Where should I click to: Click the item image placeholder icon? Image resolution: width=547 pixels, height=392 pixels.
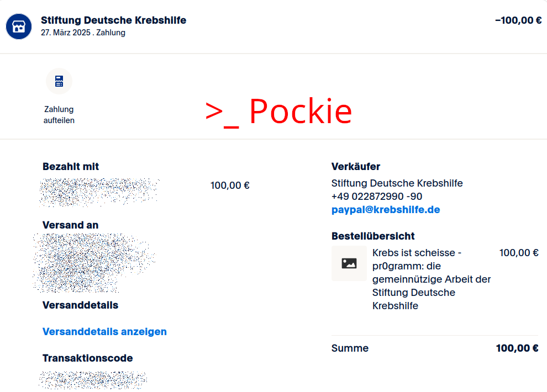point(349,263)
